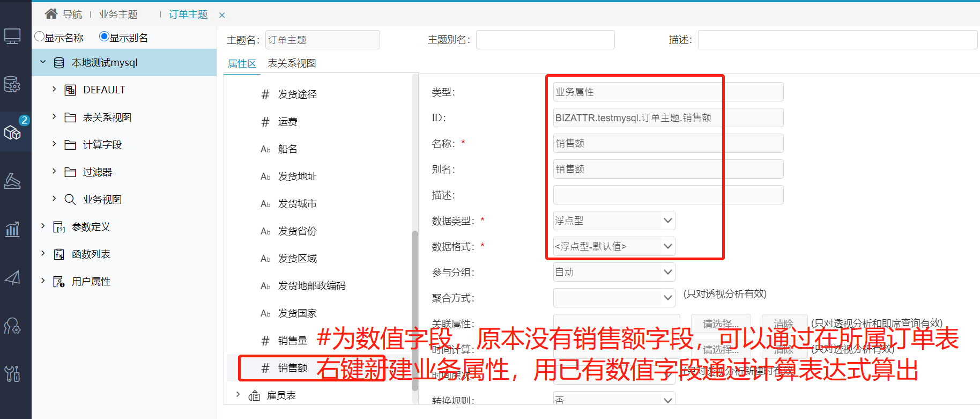980x419 pixels.
Task: Click the numeric # icon beside 销售量
Action: 265,341
